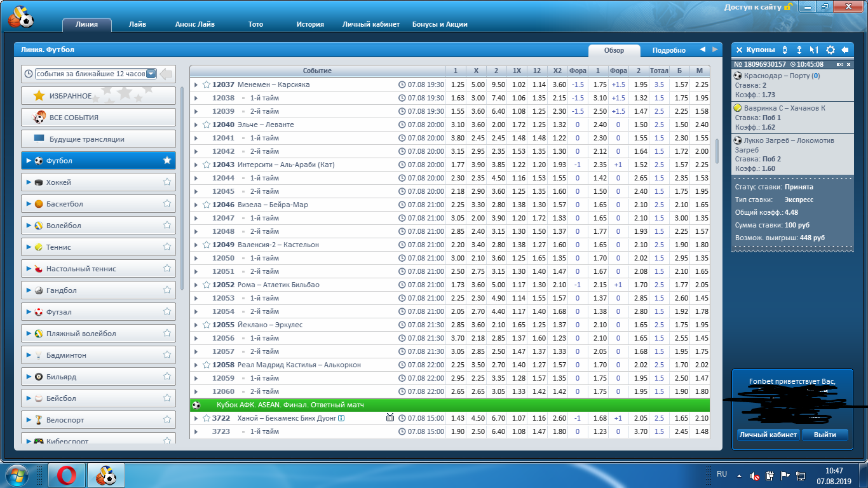This screenshot has height=488, width=868.
Task: Click the Выйти logout button
Action: click(824, 435)
